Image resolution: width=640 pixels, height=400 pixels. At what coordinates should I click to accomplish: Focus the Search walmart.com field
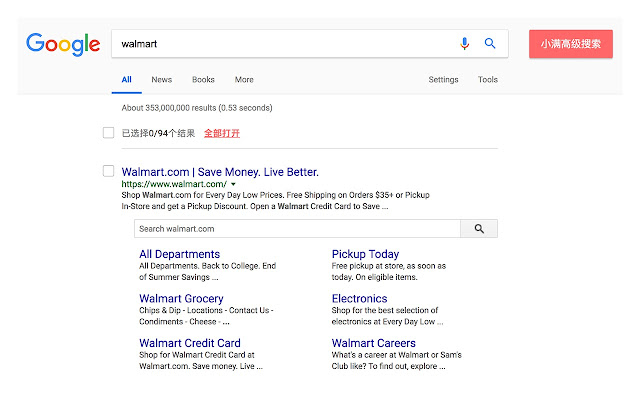(297, 229)
